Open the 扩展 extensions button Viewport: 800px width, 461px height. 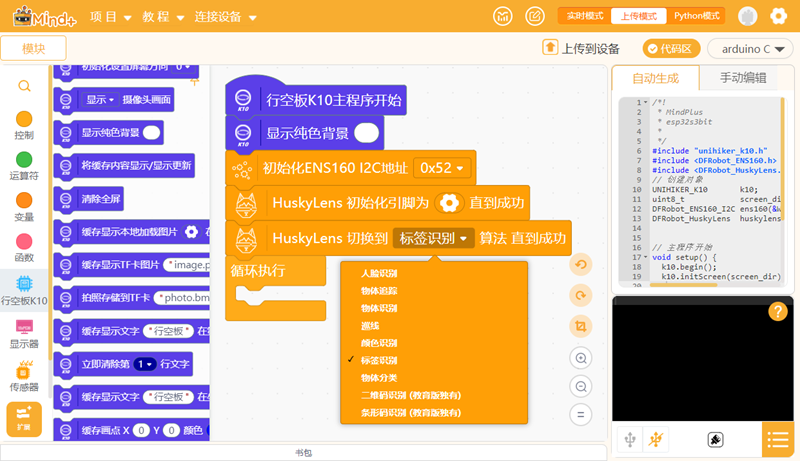[24, 419]
